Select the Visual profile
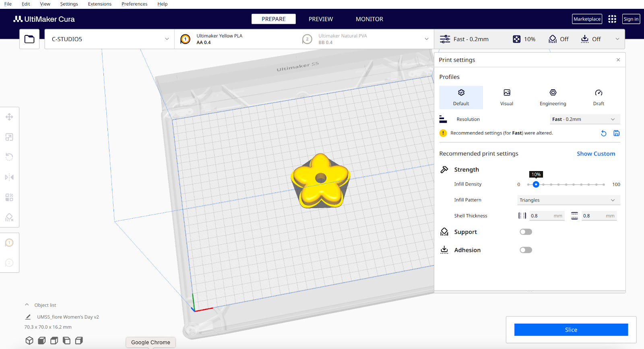The height and width of the screenshot is (349, 644). click(507, 97)
